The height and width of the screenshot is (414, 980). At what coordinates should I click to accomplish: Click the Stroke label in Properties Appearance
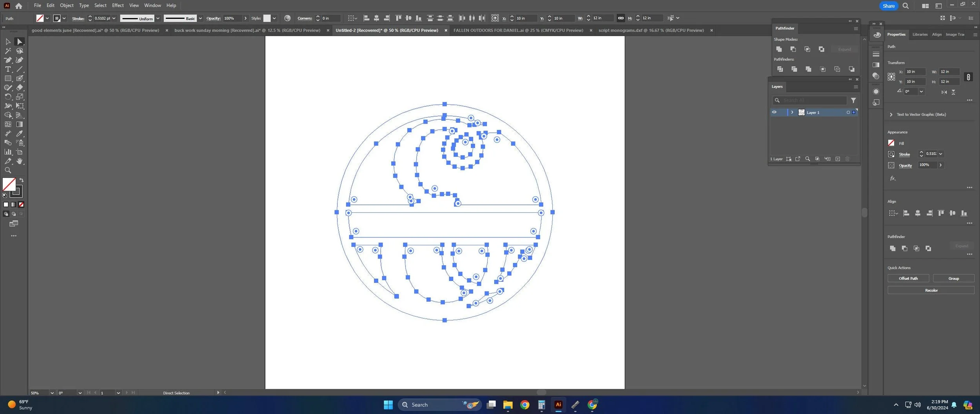(904, 154)
